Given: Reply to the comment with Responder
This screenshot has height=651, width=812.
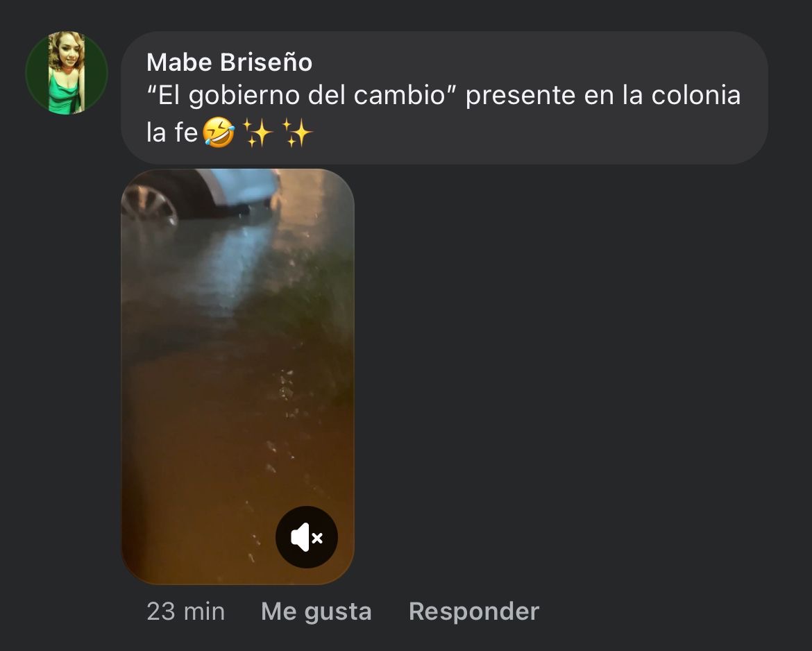Looking at the screenshot, I should pyautogui.click(x=474, y=611).
